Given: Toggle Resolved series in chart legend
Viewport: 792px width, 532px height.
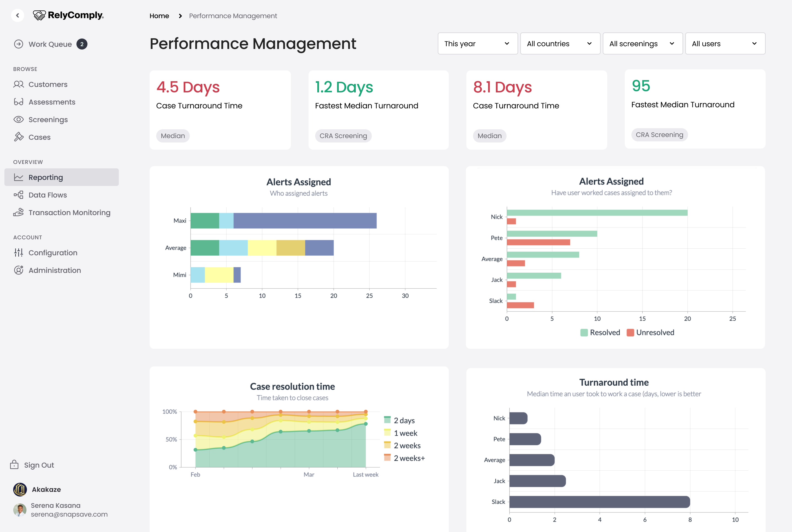Looking at the screenshot, I should [x=600, y=333].
